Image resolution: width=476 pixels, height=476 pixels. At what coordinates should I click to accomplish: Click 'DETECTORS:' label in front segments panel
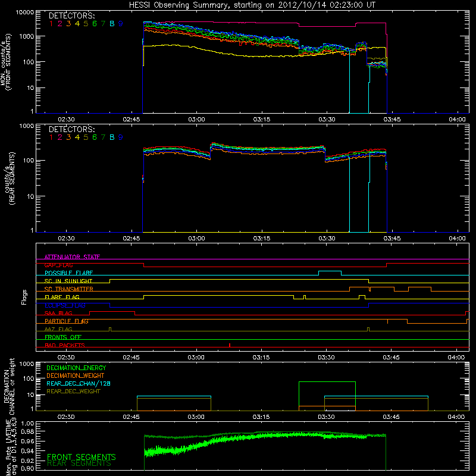coord(72,15)
